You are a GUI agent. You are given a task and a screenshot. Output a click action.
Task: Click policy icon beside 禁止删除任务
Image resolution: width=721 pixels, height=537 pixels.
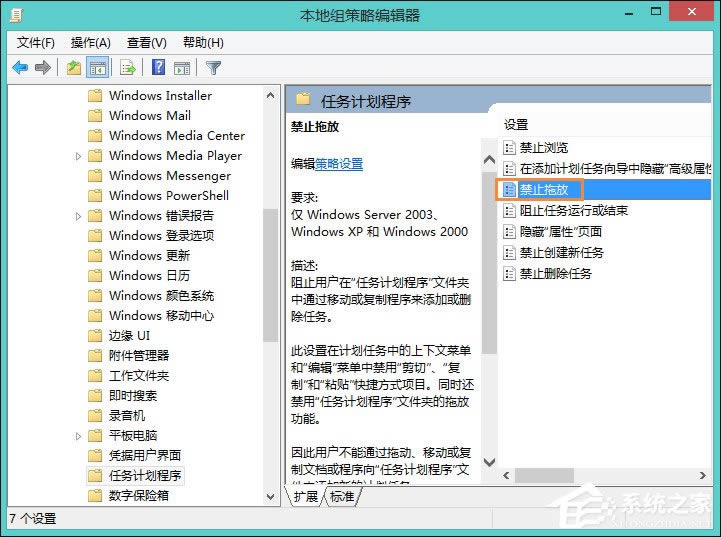point(509,274)
